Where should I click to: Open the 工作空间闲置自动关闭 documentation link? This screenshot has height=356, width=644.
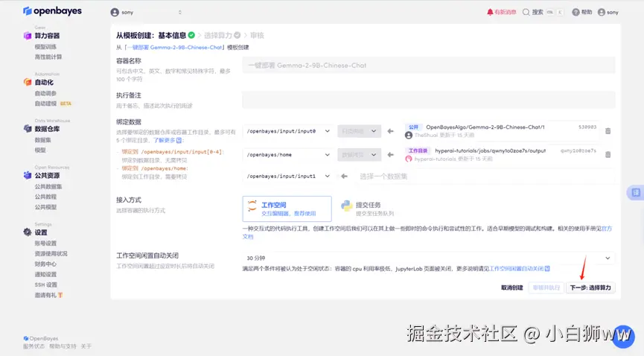tap(519, 269)
